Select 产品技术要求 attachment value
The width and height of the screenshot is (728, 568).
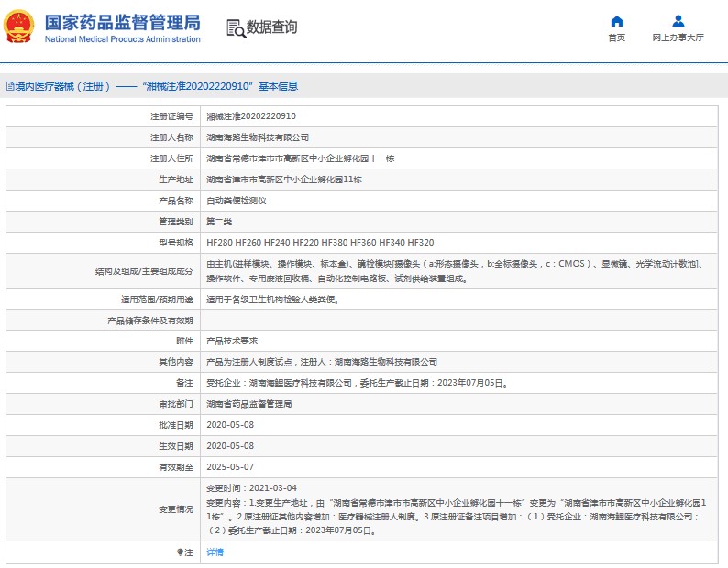pyautogui.click(x=232, y=341)
